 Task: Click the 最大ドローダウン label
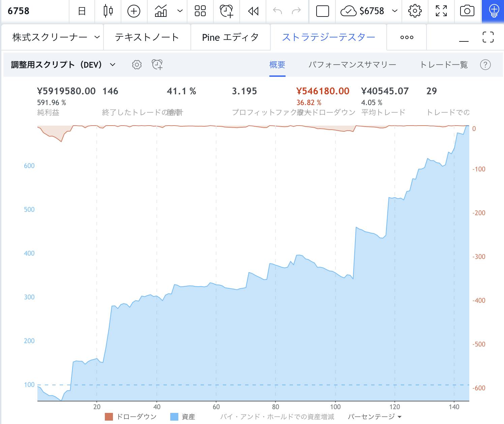point(326,112)
